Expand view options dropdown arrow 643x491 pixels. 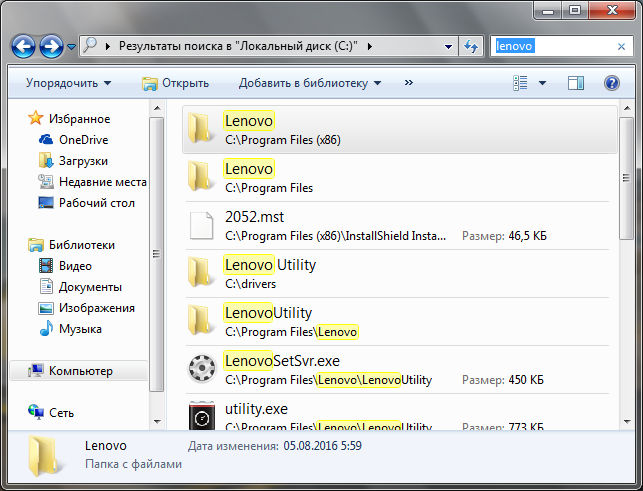click(x=542, y=83)
